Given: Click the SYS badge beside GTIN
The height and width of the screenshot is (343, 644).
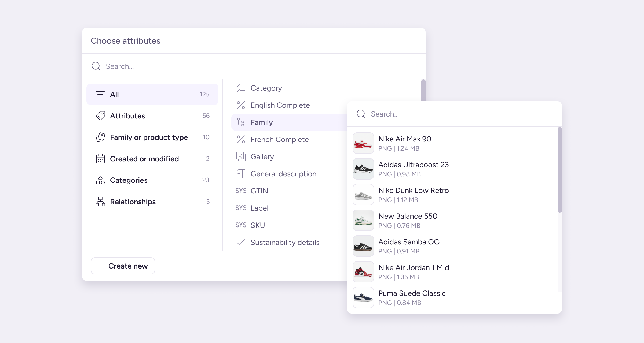Looking at the screenshot, I should (x=241, y=191).
